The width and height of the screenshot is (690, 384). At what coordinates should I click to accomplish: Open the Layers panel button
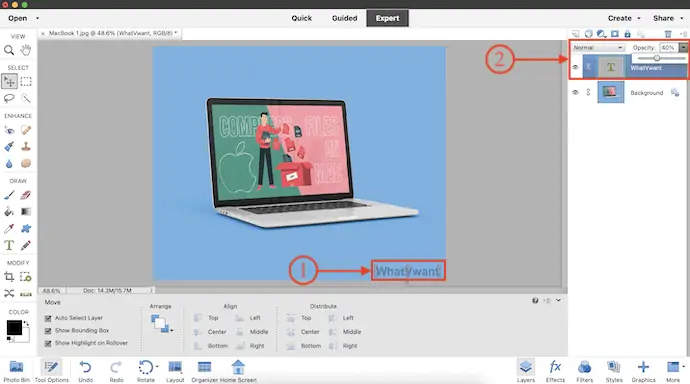(x=525, y=371)
